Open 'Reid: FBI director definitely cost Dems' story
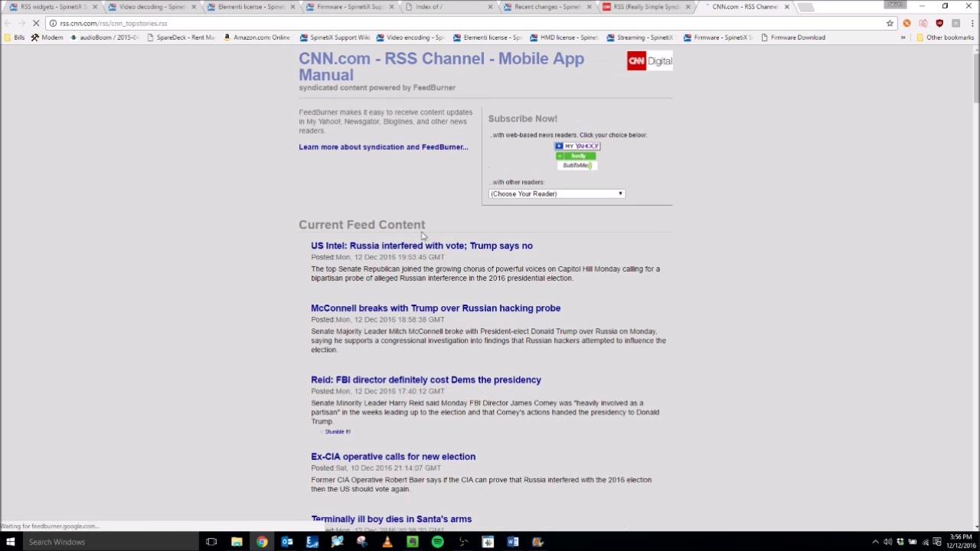The image size is (980, 551). [x=426, y=380]
